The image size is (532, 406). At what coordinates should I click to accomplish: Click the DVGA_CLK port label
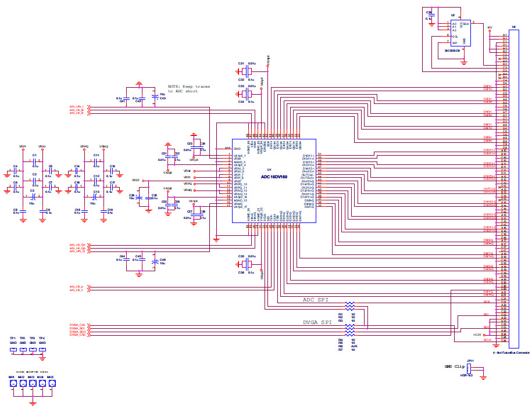[77, 325]
